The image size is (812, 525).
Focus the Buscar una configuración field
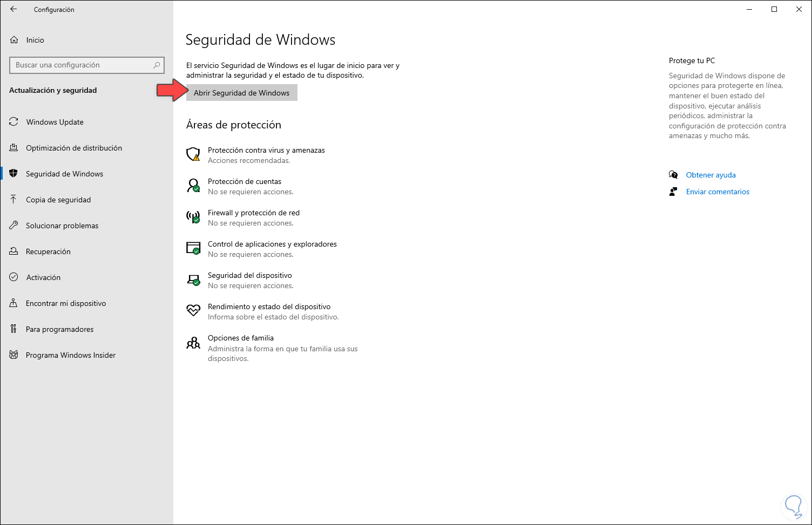pos(87,65)
